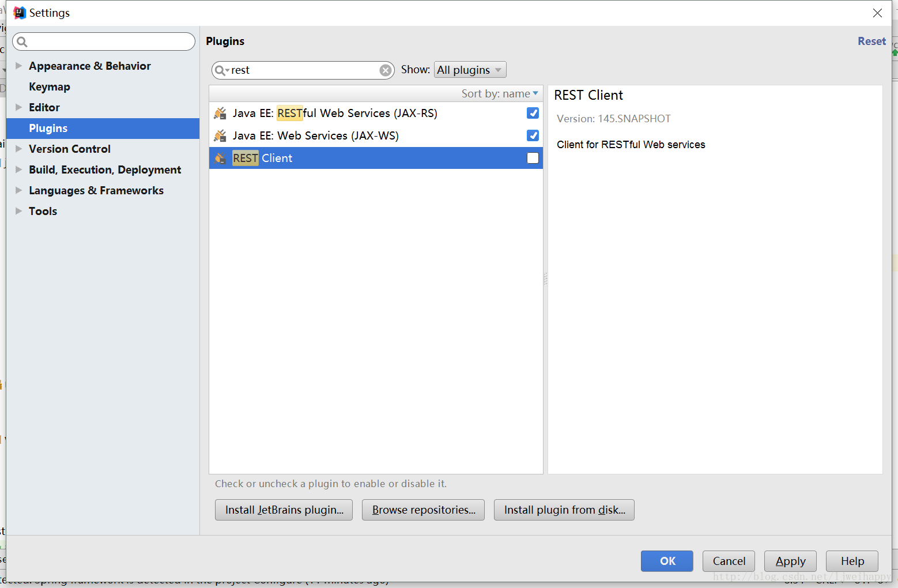The image size is (898, 588).
Task: Select Java EE: RESTful Web Services row
Action: point(376,113)
